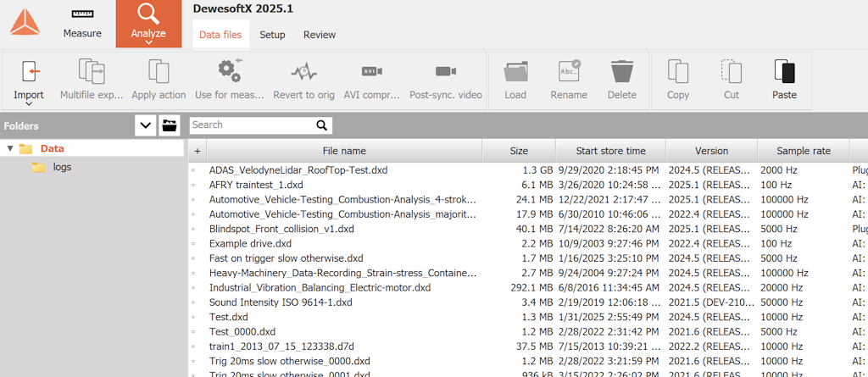Select ADAS_VelodyneLidar_RoofTop-Test.dxd file
The width and height of the screenshot is (868, 377).
[298, 170]
